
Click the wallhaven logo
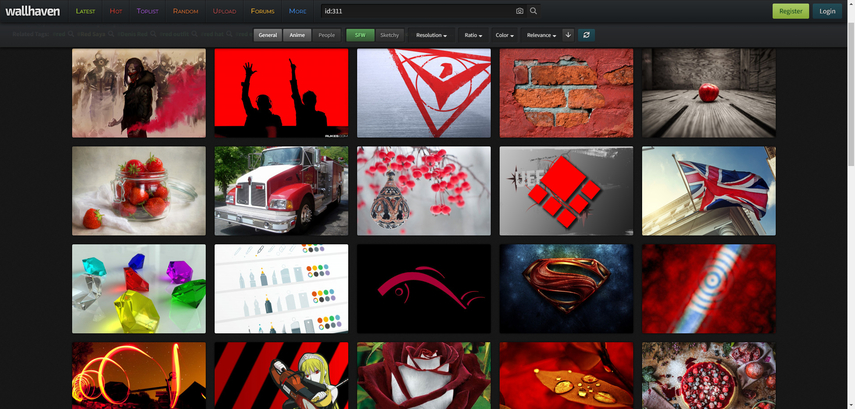[33, 11]
